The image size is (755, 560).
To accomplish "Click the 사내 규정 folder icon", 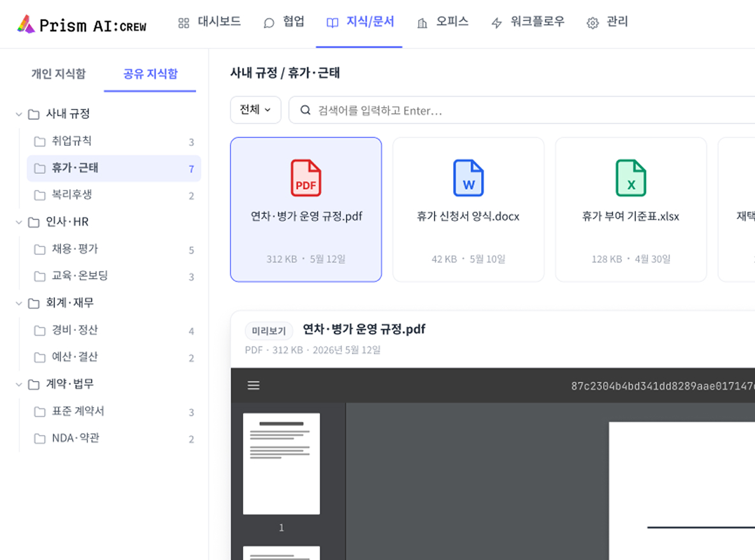I will click(34, 114).
